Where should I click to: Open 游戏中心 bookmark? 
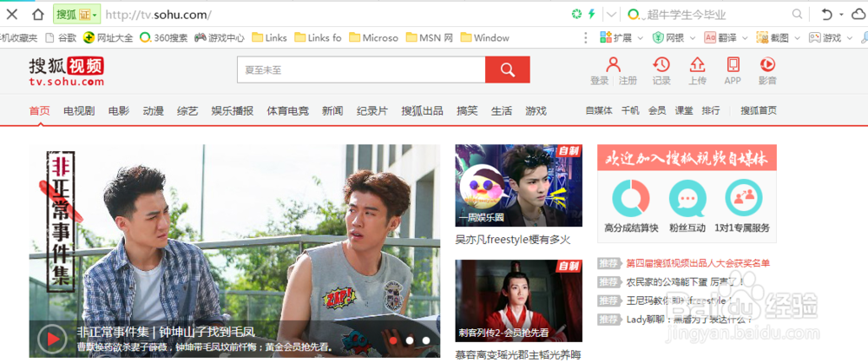[219, 37]
